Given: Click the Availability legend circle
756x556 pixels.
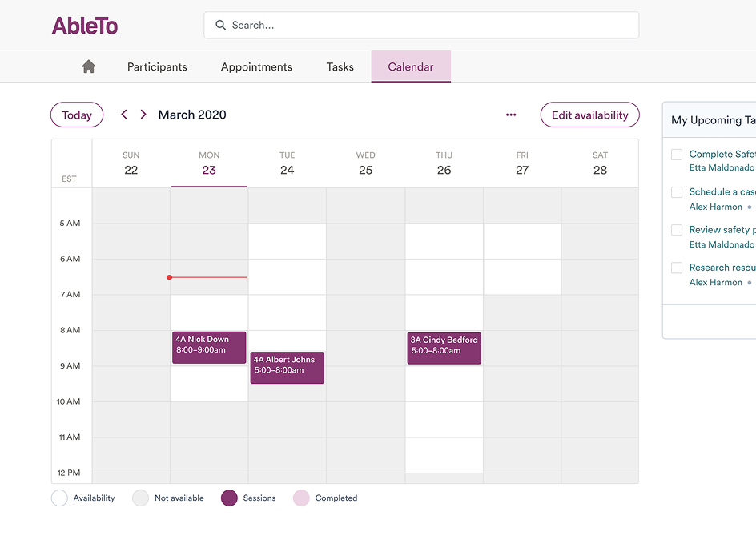Looking at the screenshot, I should pos(59,498).
